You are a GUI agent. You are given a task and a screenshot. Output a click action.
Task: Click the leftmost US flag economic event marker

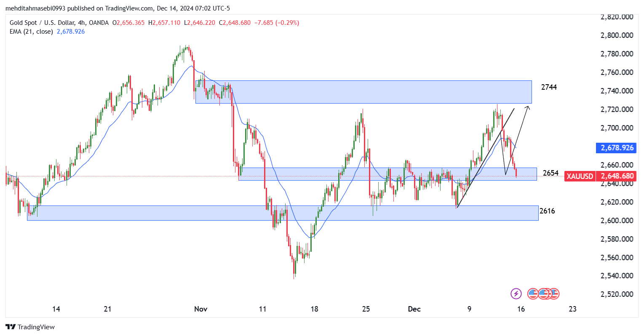[533, 293]
